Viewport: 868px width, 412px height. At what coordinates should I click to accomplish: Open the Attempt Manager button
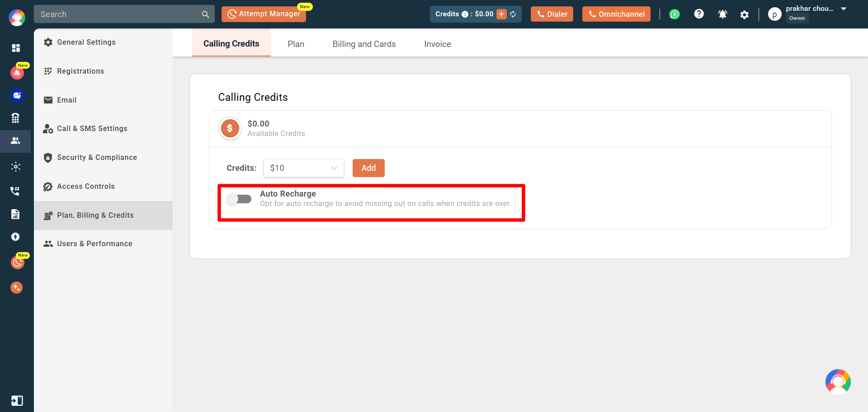point(264,14)
